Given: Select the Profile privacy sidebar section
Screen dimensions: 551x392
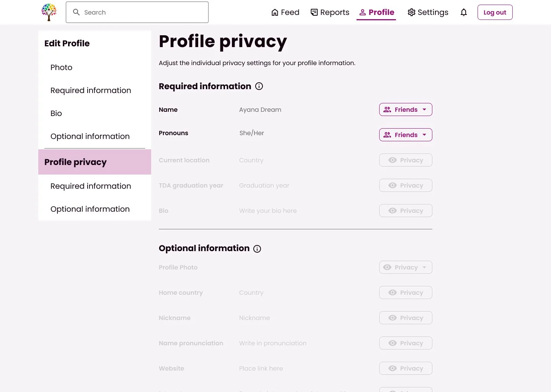Looking at the screenshot, I should [95, 162].
